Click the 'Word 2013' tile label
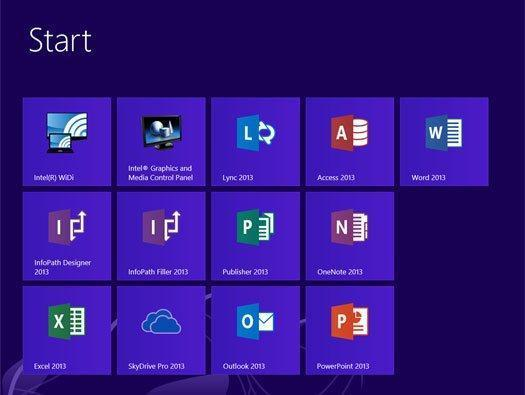The height and width of the screenshot is (395, 525). pos(429,177)
